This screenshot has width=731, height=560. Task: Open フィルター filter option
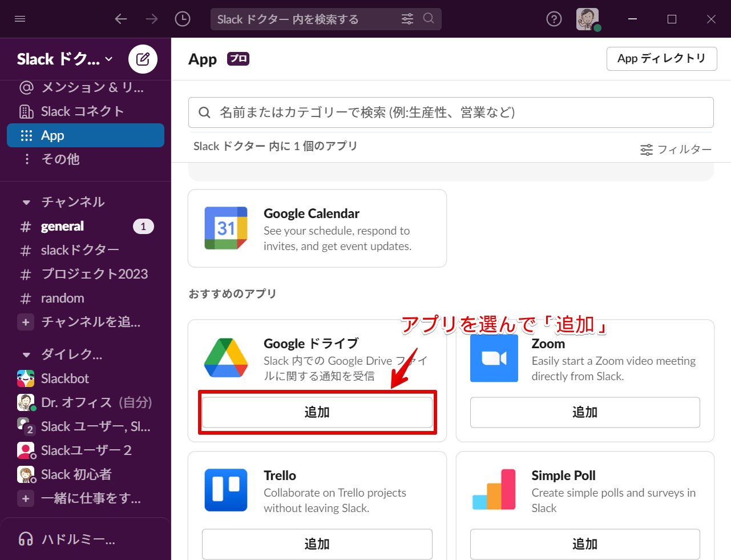point(676,150)
